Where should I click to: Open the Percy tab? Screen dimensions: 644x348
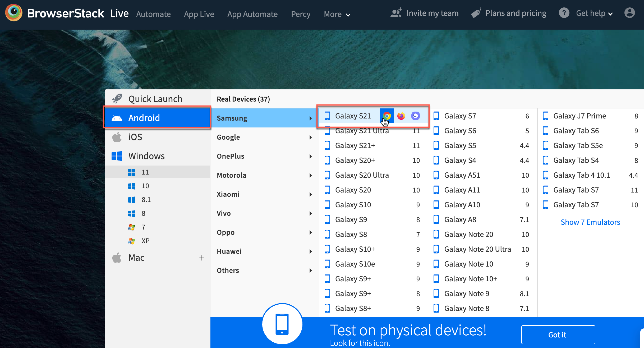coord(301,14)
